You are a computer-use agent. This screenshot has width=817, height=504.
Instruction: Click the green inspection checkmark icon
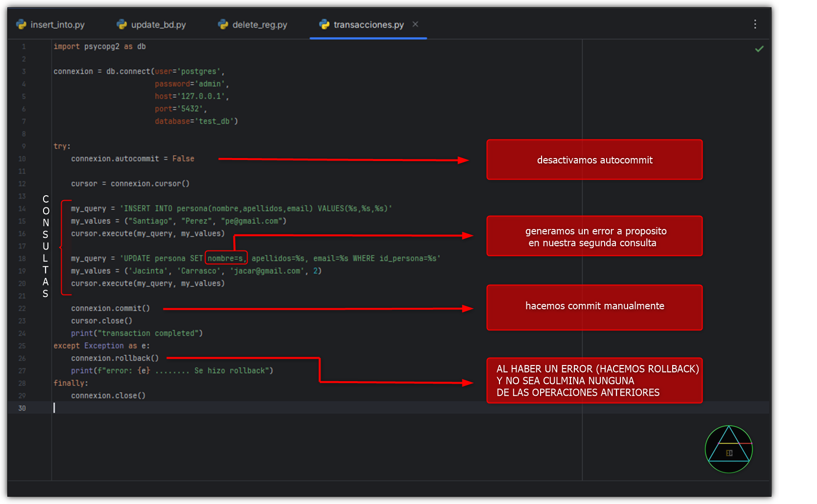(x=759, y=48)
